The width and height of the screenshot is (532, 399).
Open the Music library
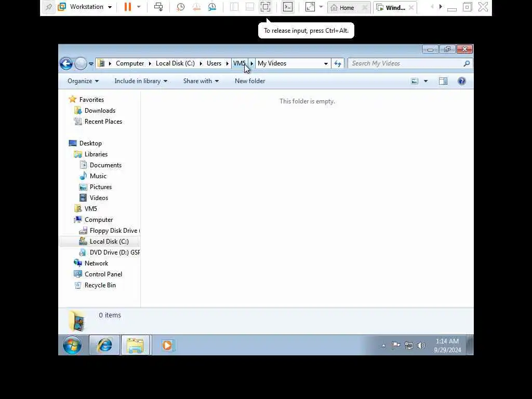pyautogui.click(x=98, y=176)
